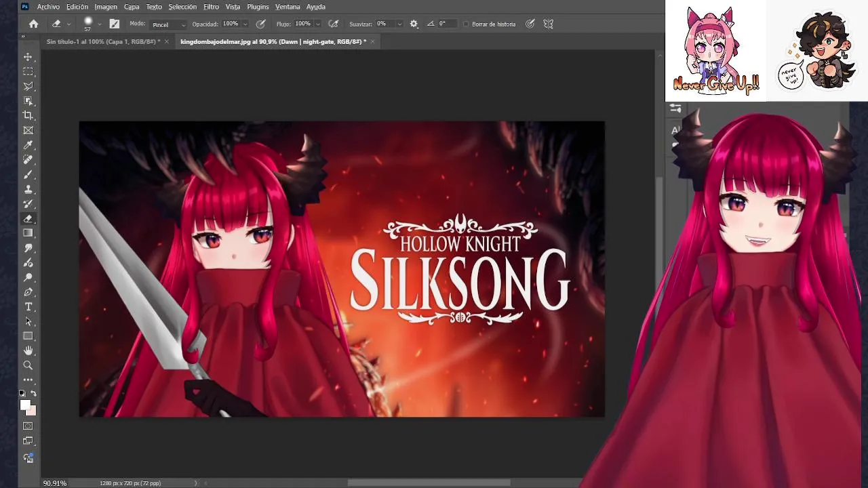Open the brush preset picker arrow
This screenshot has width=868, height=488.
[100, 24]
